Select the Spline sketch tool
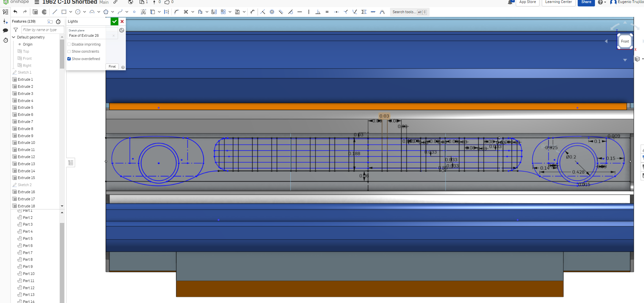 coord(120,12)
